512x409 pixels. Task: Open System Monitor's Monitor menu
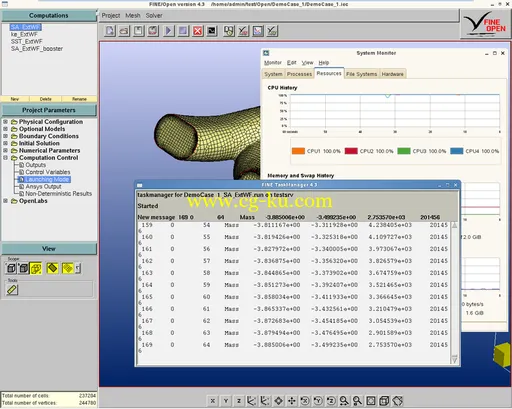click(273, 63)
